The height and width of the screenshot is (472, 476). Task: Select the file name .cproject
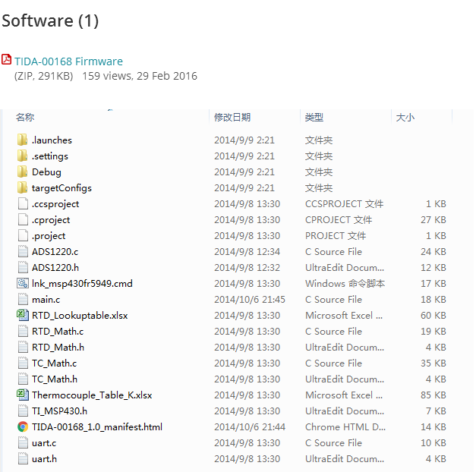[x=51, y=220]
